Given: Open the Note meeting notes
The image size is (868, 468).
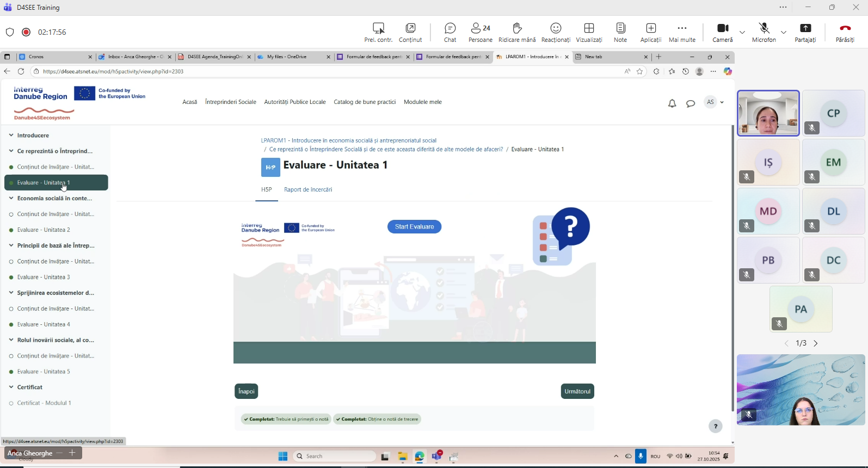Looking at the screenshot, I should pos(620,32).
